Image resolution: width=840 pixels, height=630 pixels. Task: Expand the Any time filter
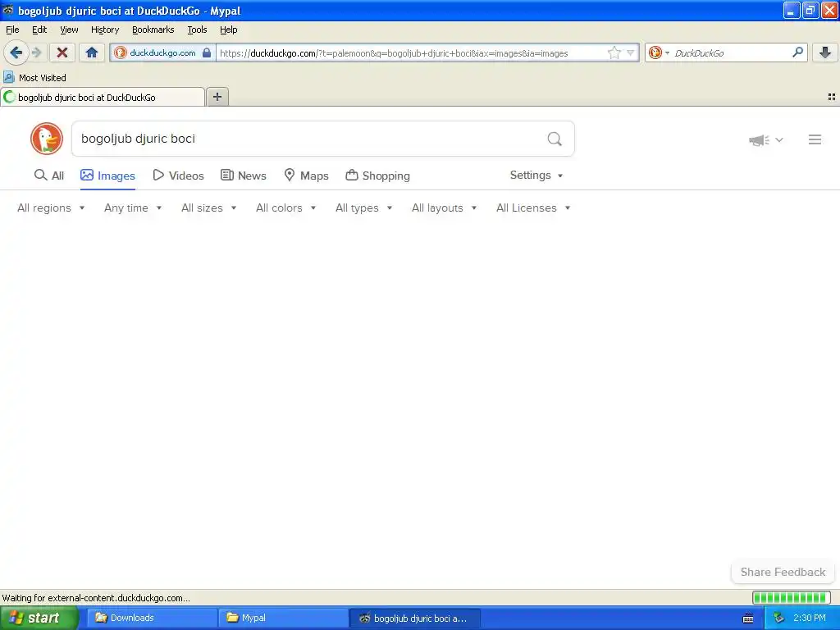coord(133,208)
